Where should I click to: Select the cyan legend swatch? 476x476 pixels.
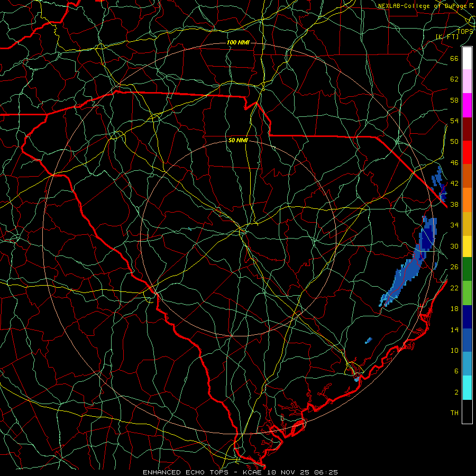pos(467,388)
